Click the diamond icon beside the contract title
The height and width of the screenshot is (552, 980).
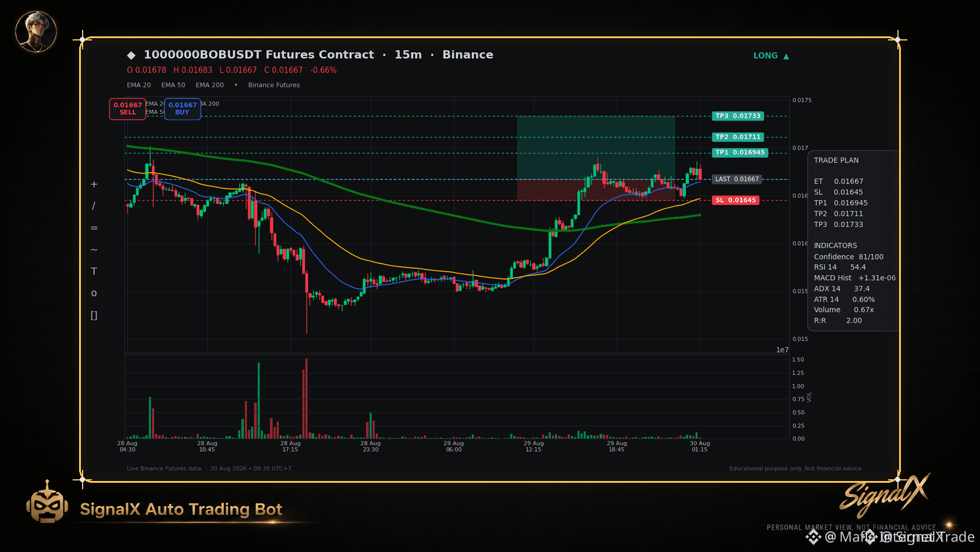[131, 55]
